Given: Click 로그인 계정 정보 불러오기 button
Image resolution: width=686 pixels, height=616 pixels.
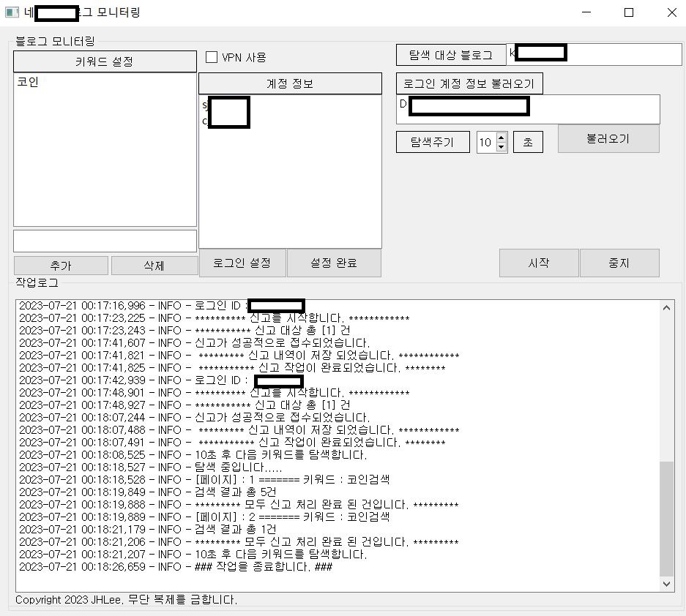Looking at the screenshot, I should pyautogui.click(x=469, y=83).
